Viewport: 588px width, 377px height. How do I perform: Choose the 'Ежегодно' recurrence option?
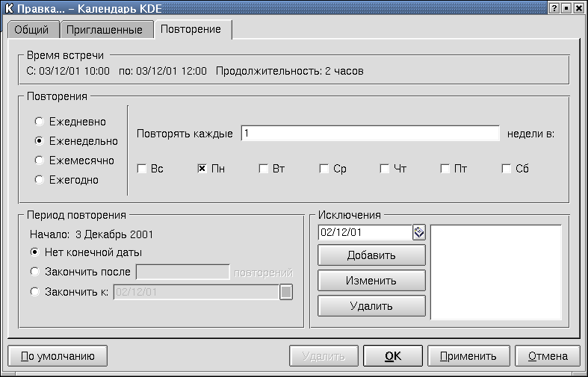[39, 179]
